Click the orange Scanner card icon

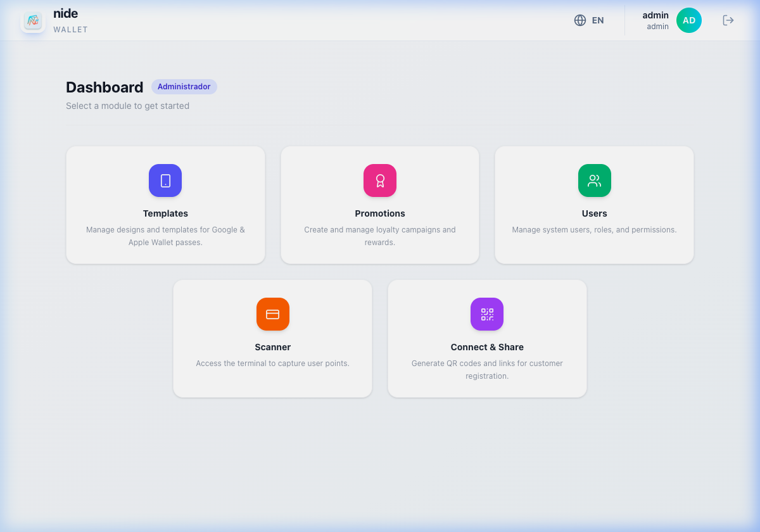(x=272, y=314)
